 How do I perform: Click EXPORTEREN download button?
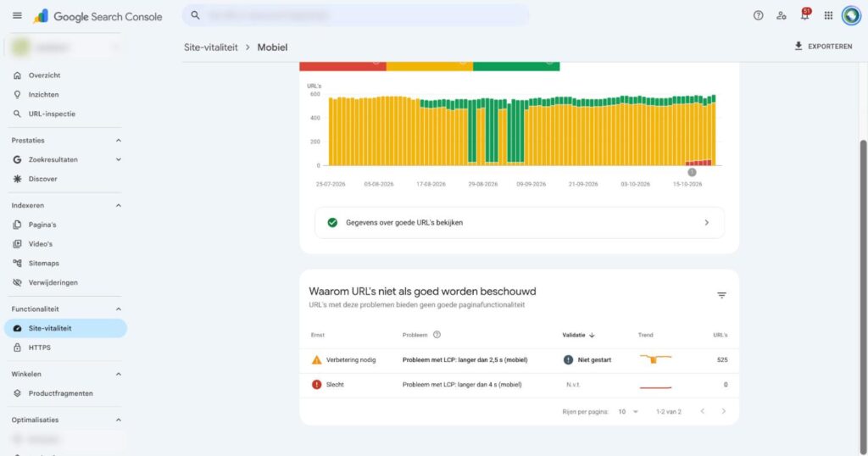click(x=823, y=47)
